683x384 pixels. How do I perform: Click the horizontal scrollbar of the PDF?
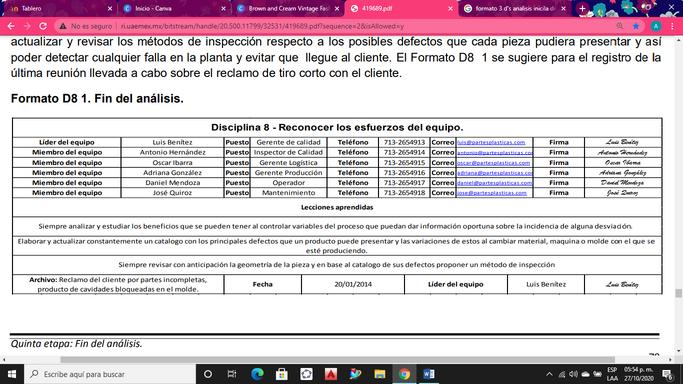[337, 360]
